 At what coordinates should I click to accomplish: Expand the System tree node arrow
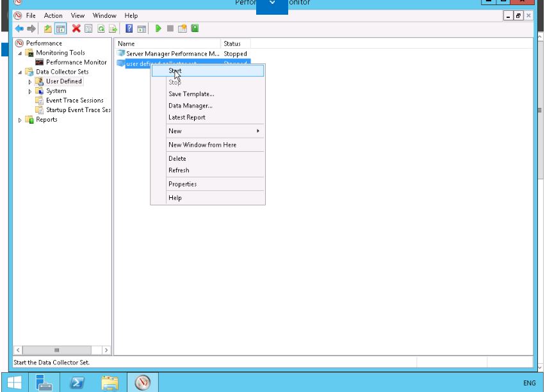point(29,92)
